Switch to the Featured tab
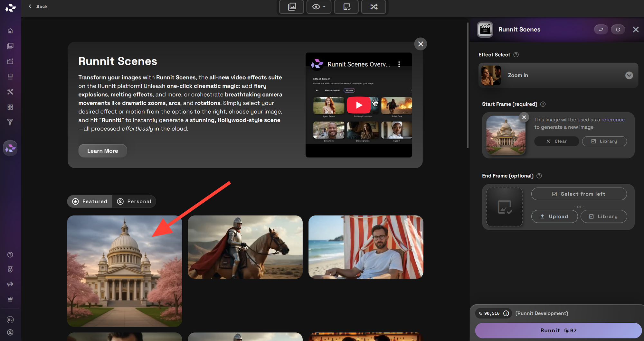The image size is (644, 341). click(x=90, y=201)
